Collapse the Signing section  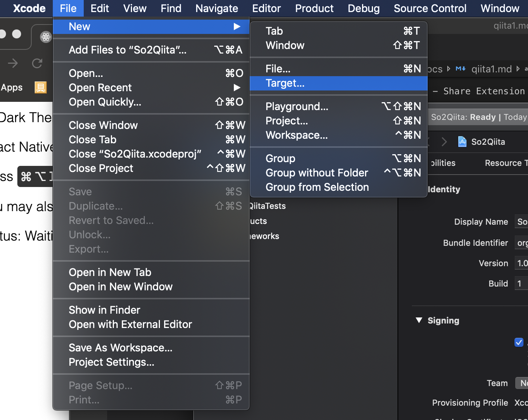[x=419, y=320]
